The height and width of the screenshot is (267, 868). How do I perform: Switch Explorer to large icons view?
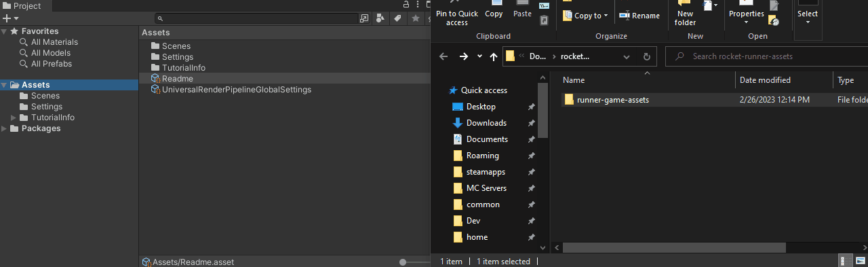pyautogui.click(x=861, y=260)
